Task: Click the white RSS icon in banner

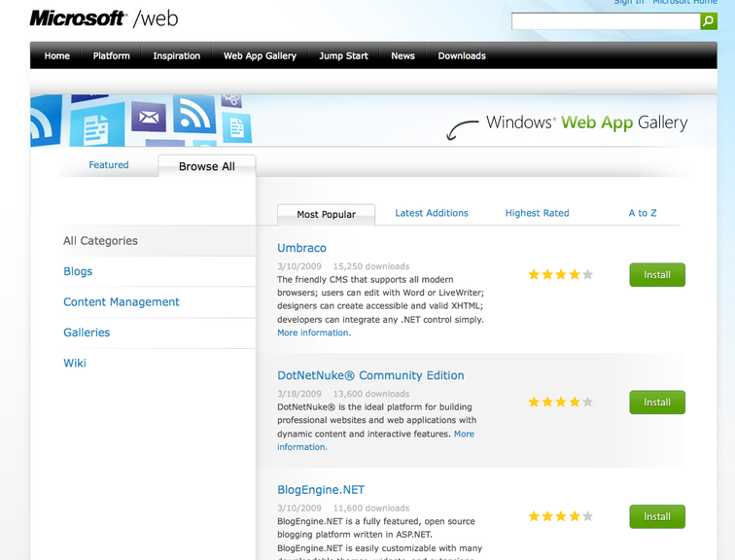Action: [194, 117]
